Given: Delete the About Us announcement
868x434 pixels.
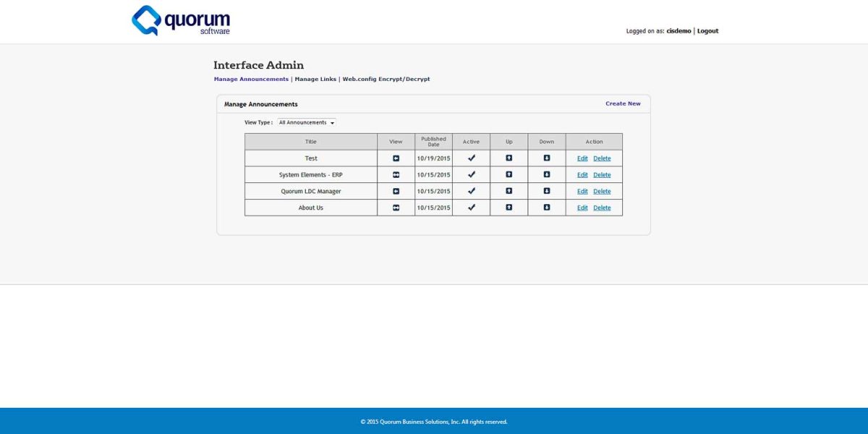Looking at the screenshot, I should [x=602, y=208].
